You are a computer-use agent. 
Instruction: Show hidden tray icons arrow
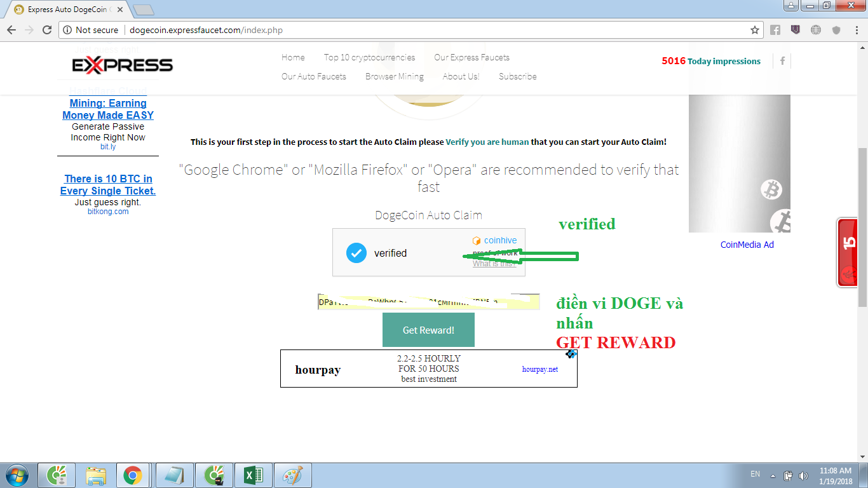(773, 475)
